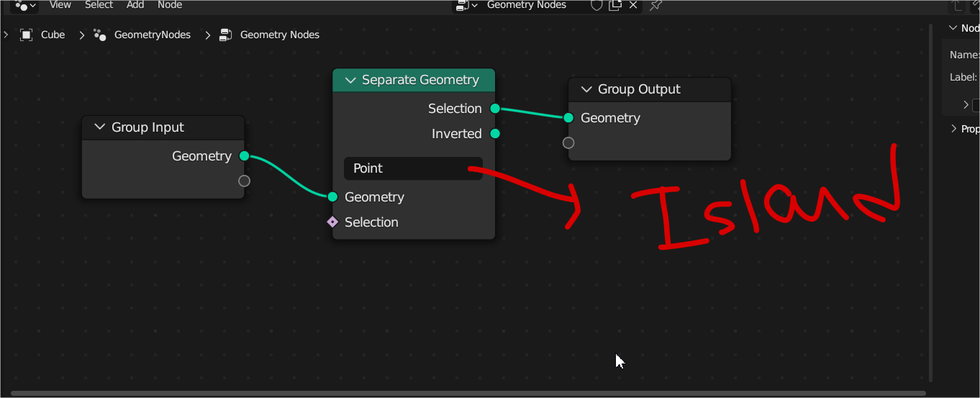Collapse the Separate Geometry node
This screenshot has width=980, height=398.
(x=350, y=80)
